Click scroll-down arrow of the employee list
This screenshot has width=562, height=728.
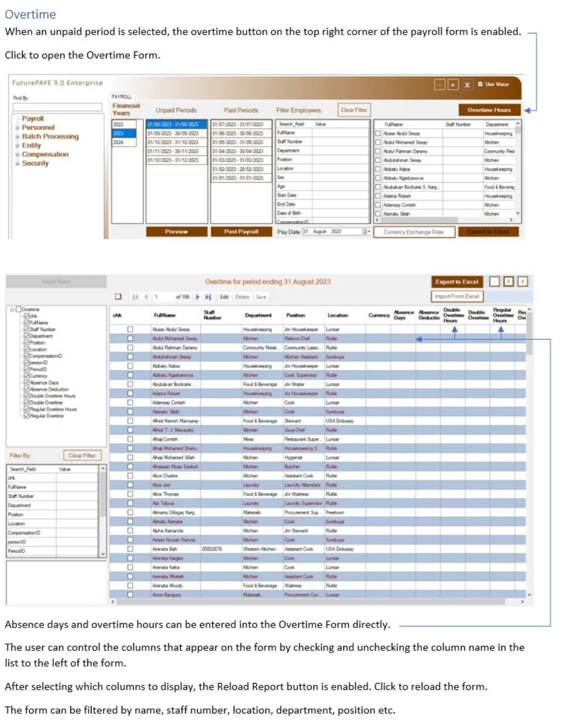coord(517,213)
